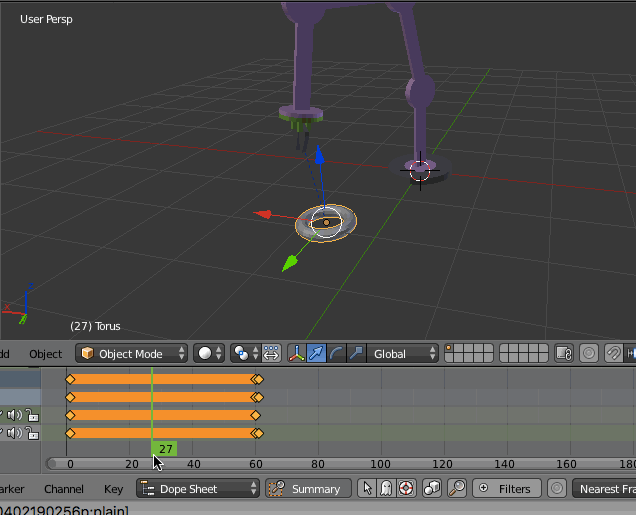Click the "User Persp" view label
The width and height of the screenshot is (636, 515).
[46, 19]
